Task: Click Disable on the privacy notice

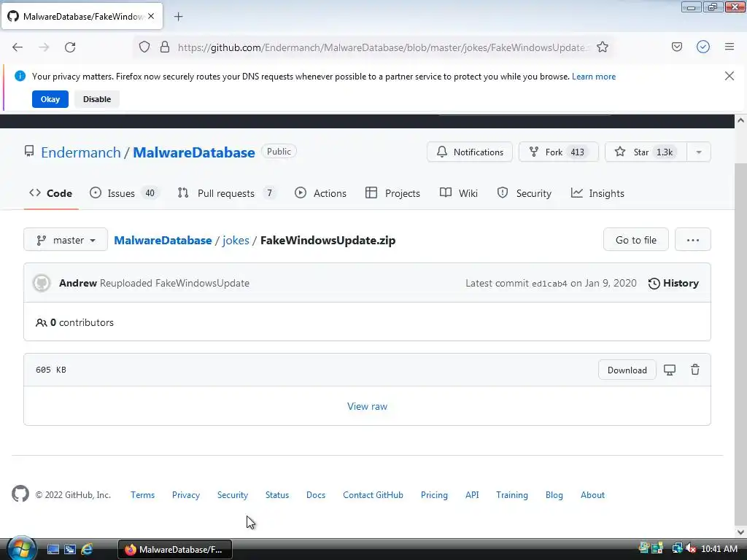Action: click(97, 99)
